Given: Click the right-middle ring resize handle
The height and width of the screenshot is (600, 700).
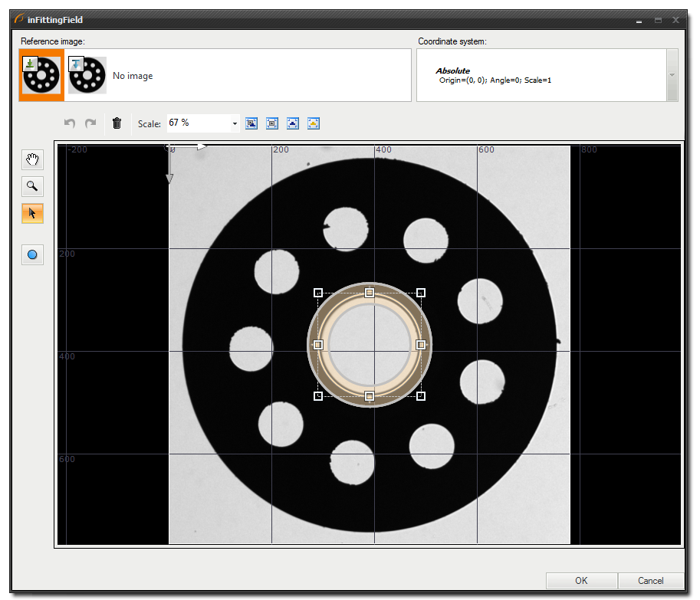Looking at the screenshot, I should pos(421,345).
